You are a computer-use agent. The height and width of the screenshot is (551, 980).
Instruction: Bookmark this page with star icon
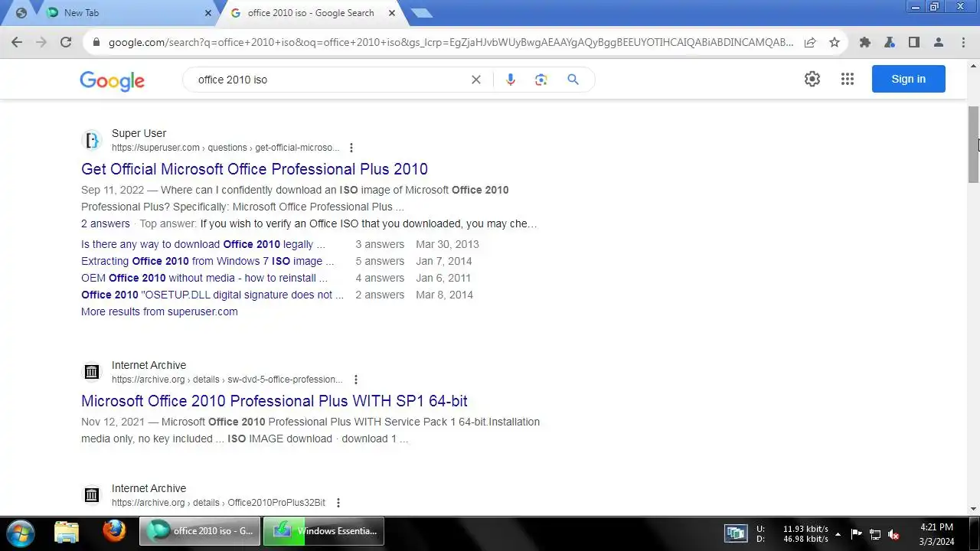835,42
